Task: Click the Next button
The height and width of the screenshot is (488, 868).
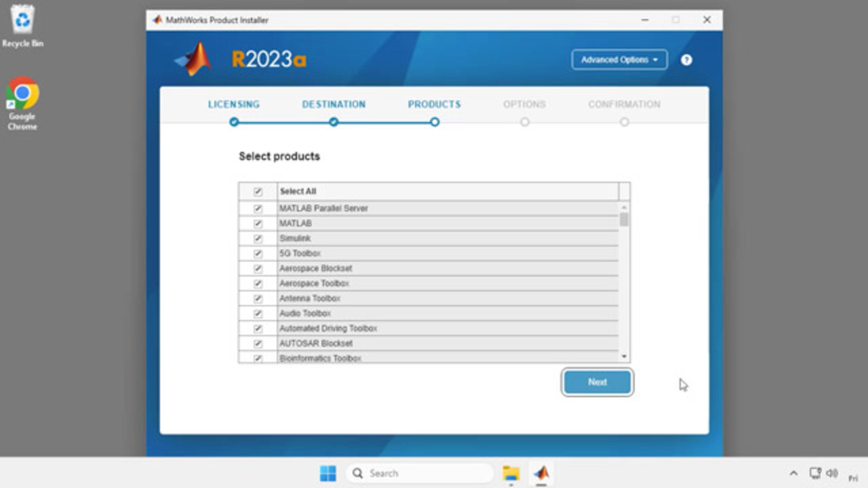Action: (x=597, y=382)
